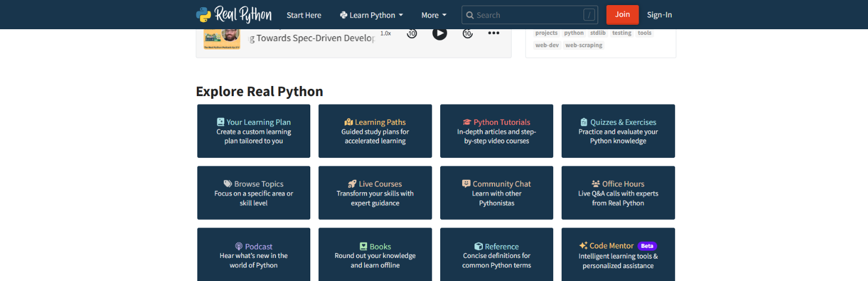Play the podcast episode
Screen dimensions: 868x281
(440, 33)
